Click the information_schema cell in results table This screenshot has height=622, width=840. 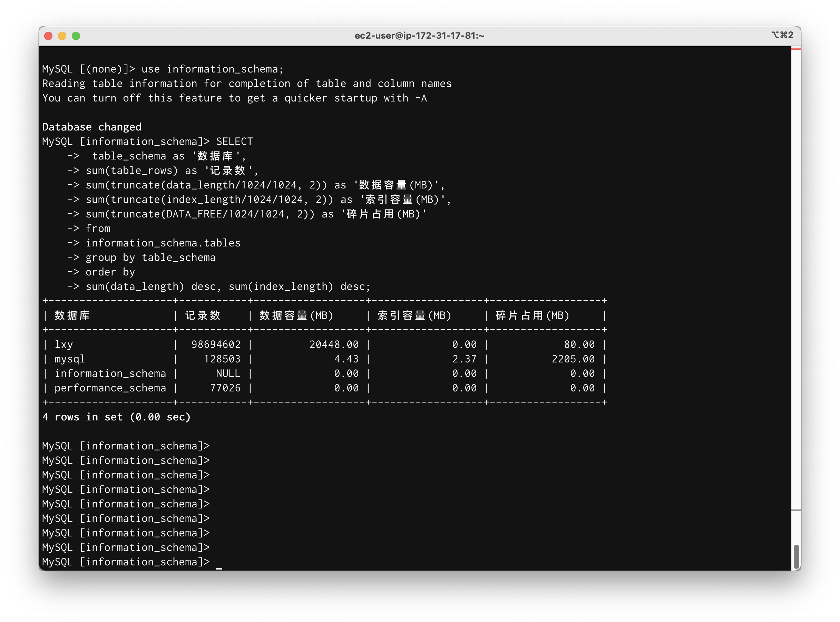coord(110,373)
